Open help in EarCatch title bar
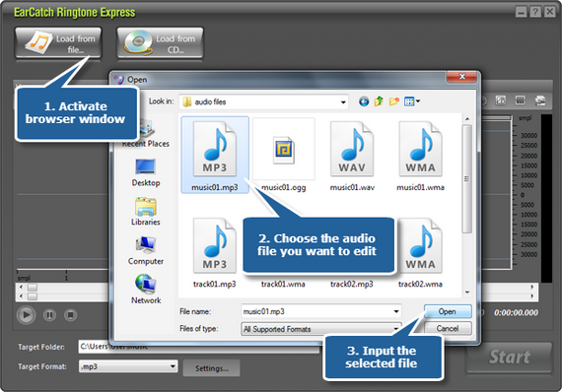562x392 pixels. (x=535, y=12)
